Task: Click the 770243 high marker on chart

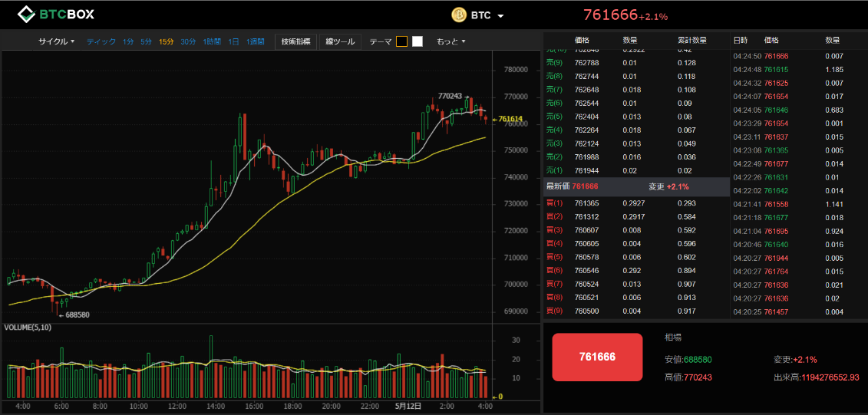Action: (x=453, y=97)
